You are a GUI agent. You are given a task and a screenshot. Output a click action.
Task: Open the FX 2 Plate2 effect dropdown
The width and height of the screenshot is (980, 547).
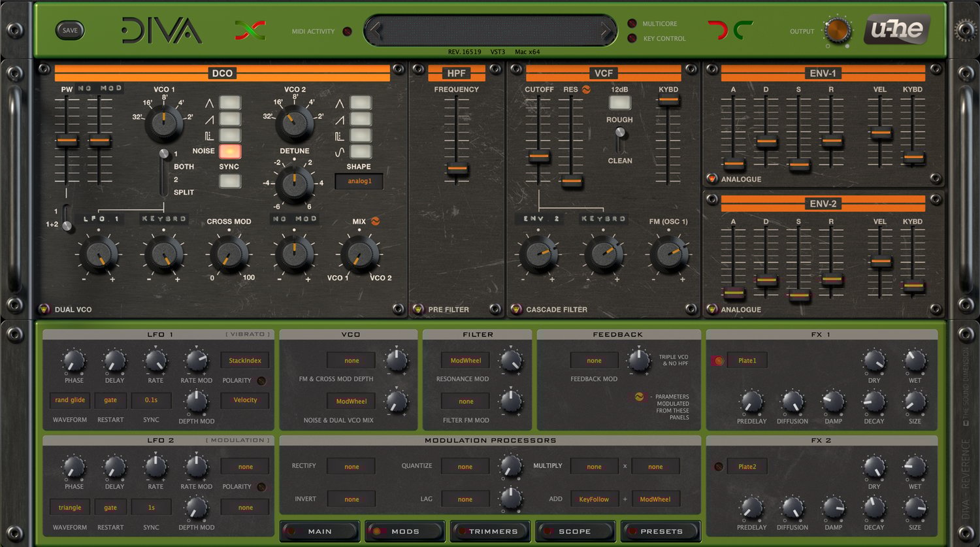[747, 467]
